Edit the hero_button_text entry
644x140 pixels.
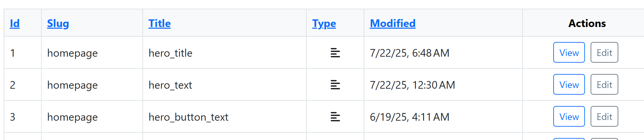click(x=604, y=116)
